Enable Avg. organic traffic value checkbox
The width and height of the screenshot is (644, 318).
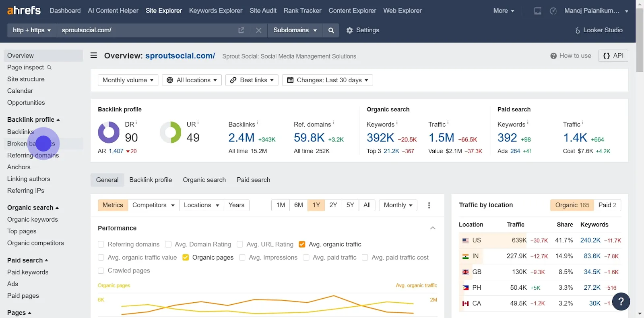(x=101, y=258)
